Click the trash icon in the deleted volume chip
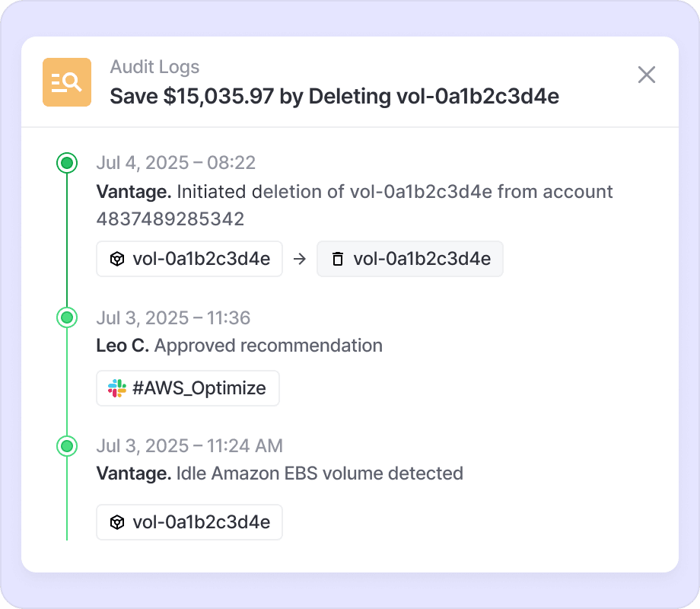This screenshot has width=700, height=609. (338, 259)
